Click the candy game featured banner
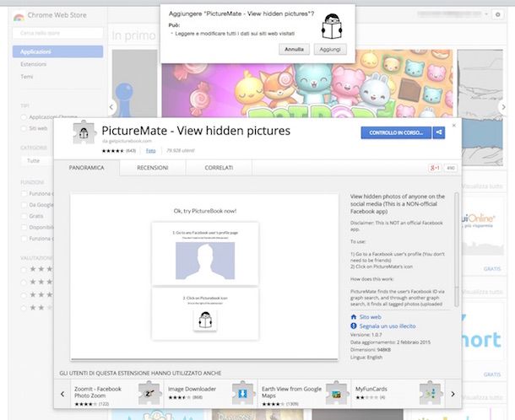 coord(307,90)
